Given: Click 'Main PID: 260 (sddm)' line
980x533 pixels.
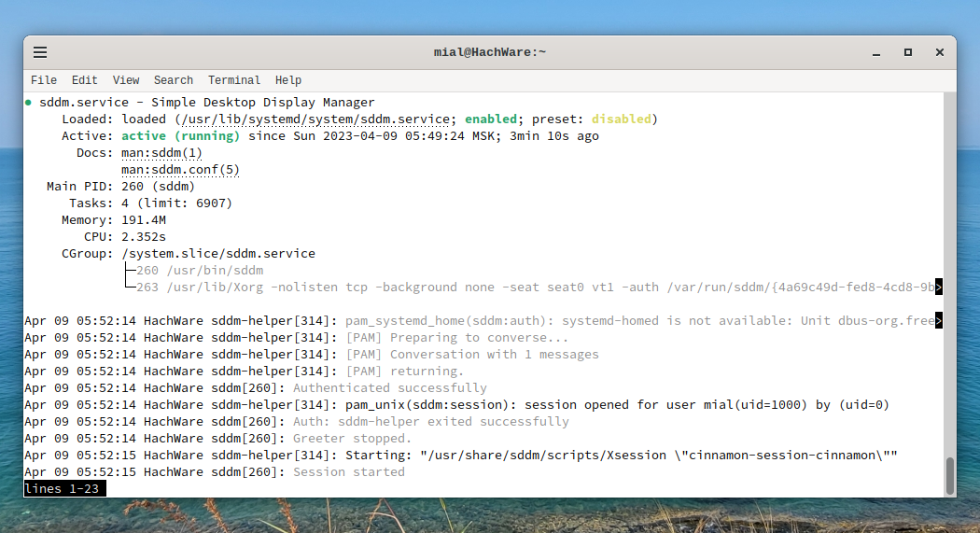Looking at the screenshot, I should point(120,187).
